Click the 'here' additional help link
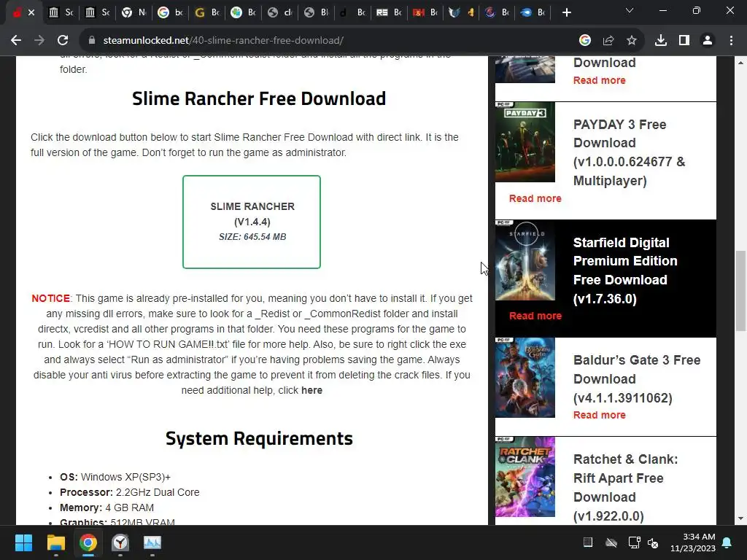The height and width of the screenshot is (560, 747). [311, 390]
